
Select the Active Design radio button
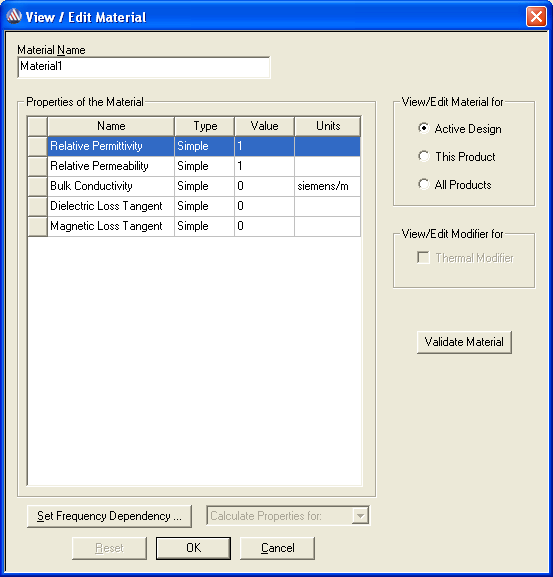click(423, 128)
